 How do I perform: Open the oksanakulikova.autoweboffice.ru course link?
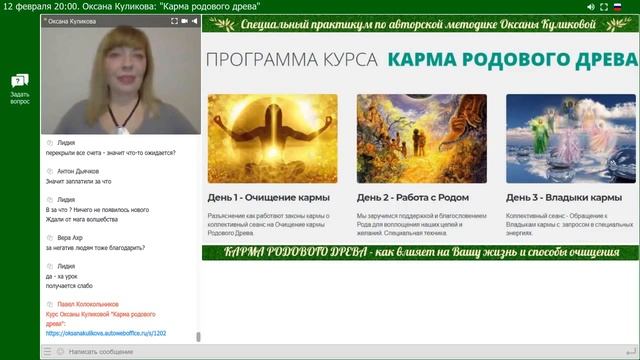[x=106, y=333]
